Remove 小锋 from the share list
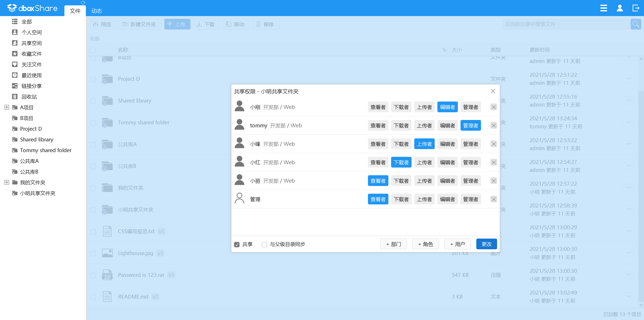Screen dimensions: 644x320 [494, 144]
